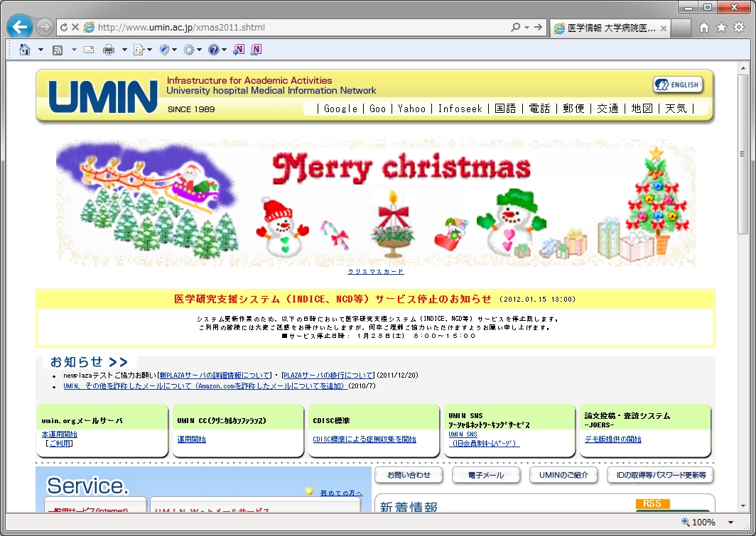The width and height of the screenshot is (756, 536).
Task: Expand the Safety shield dropdown arrow
Action: [x=175, y=50]
